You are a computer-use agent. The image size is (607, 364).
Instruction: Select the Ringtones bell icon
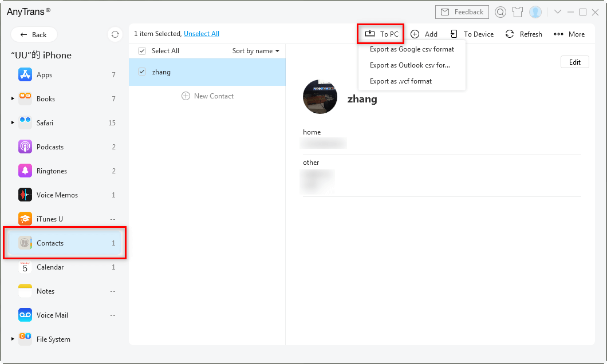click(25, 171)
